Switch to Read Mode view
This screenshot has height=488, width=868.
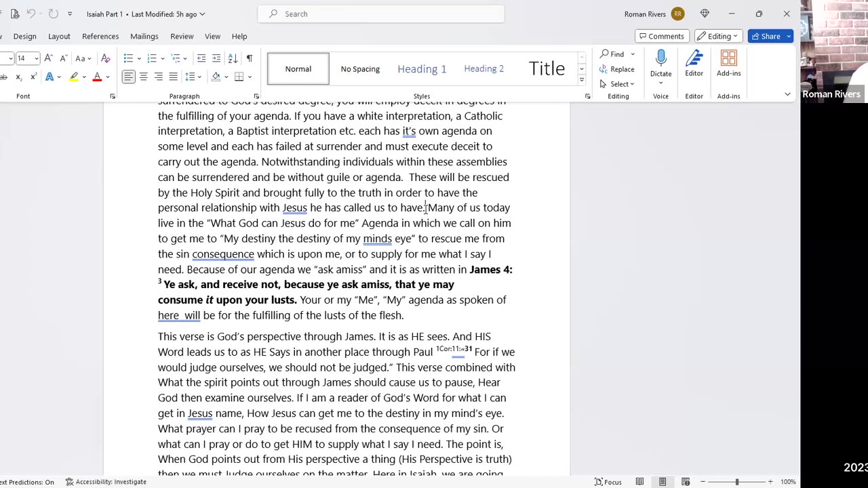coord(639,482)
